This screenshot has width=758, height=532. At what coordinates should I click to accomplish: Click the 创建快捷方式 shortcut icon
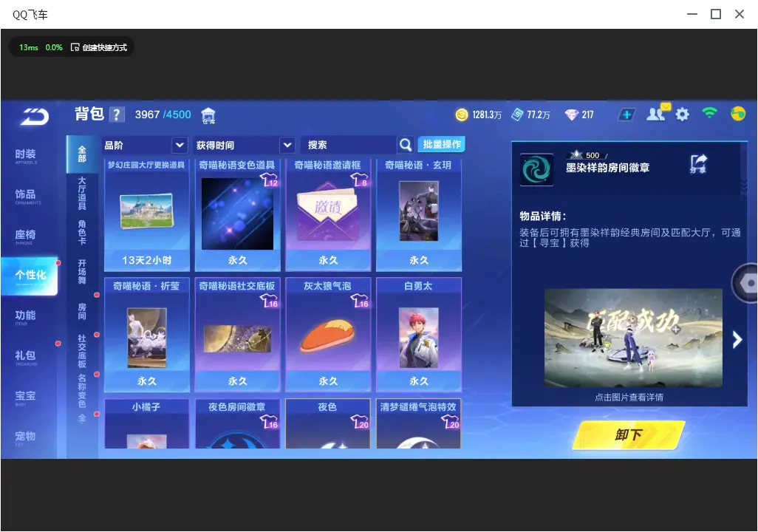[75, 47]
